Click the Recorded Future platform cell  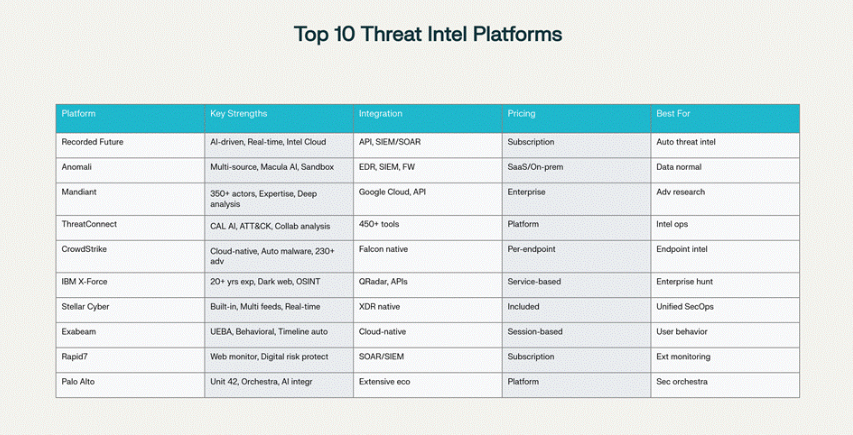coord(93,142)
